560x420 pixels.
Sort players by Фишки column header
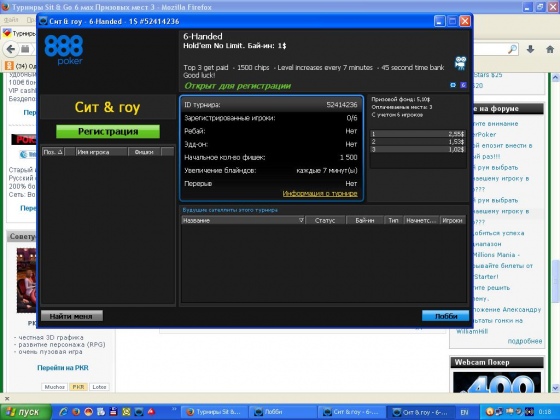tap(144, 152)
